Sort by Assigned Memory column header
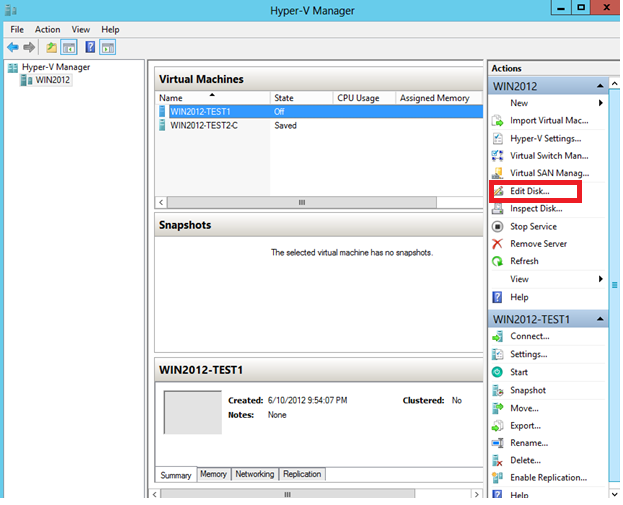Image resolution: width=623 pixels, height=505 pixels. click(439, 98)
